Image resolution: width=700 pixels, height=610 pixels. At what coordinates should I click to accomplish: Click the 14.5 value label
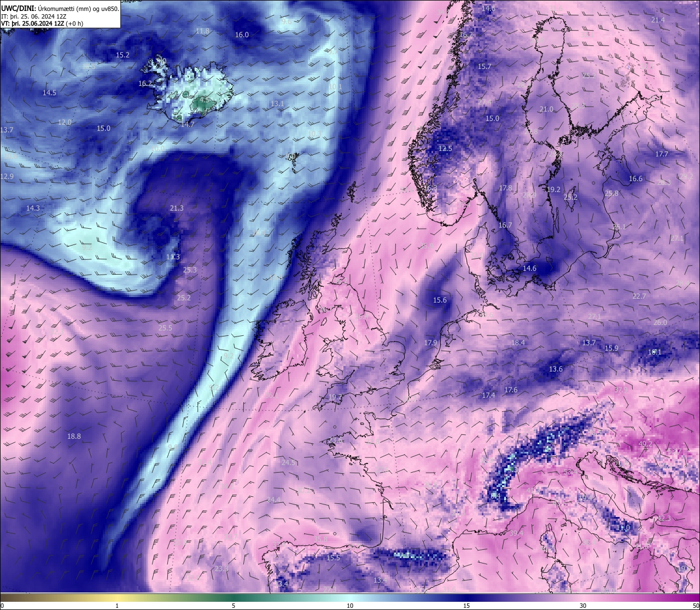49,92
